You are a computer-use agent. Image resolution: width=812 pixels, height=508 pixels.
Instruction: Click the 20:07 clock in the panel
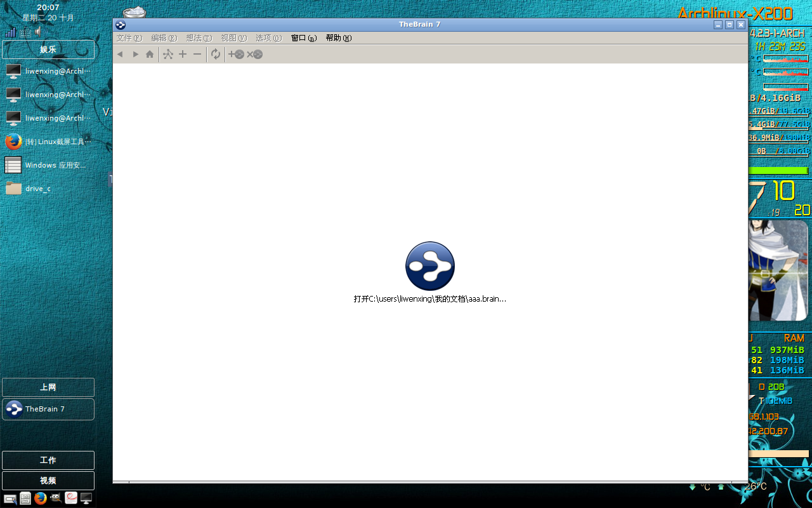coord(48,8)
